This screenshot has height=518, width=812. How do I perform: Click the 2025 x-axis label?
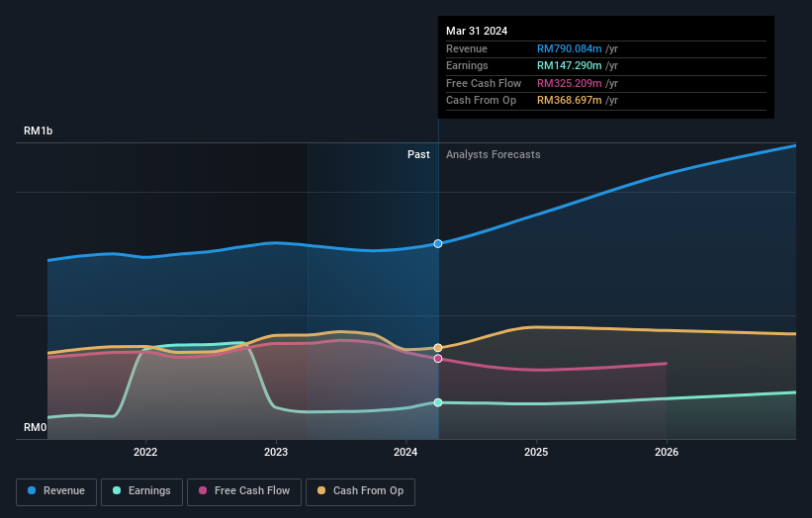[x=536, y=453]
